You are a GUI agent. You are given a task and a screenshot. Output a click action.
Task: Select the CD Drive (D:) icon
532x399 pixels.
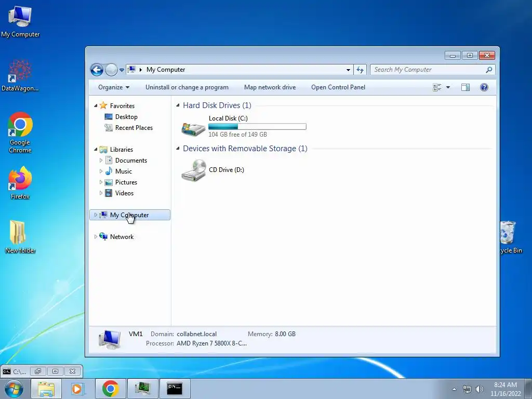193,170
